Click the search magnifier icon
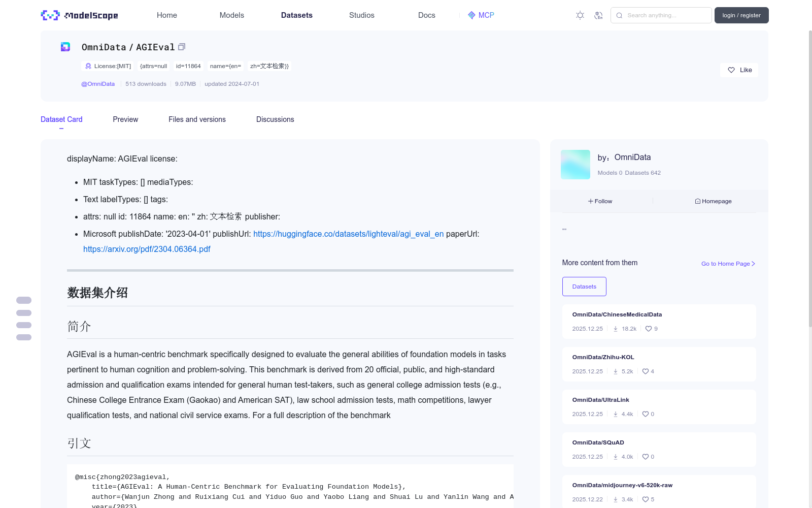This screenshot has height=508, width=812. 619,15
